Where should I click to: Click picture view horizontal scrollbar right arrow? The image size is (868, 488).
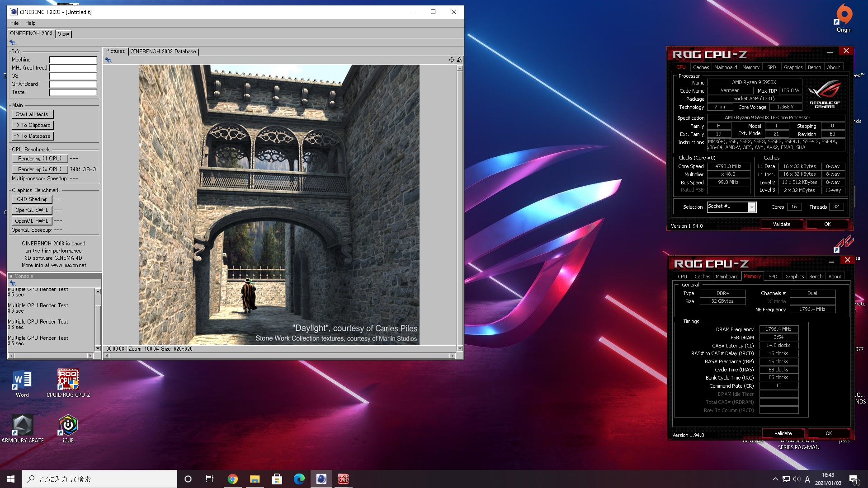(x=452, y=356)
